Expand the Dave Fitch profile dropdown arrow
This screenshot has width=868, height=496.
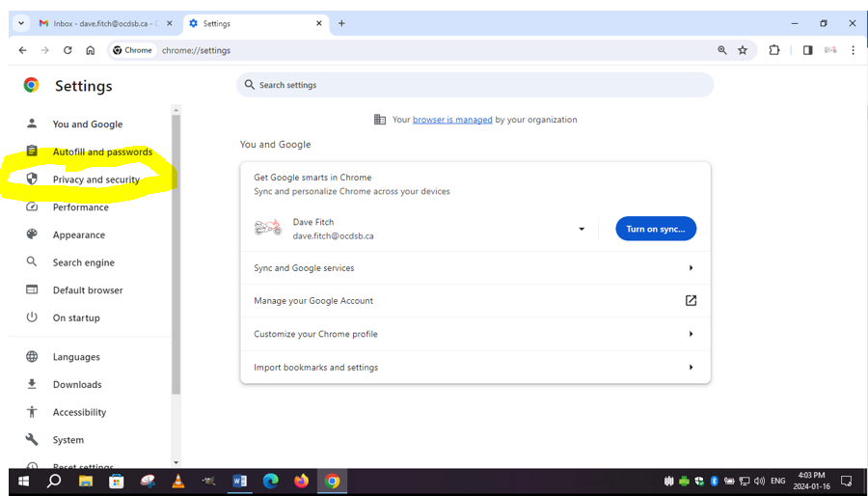pos(582,229)
